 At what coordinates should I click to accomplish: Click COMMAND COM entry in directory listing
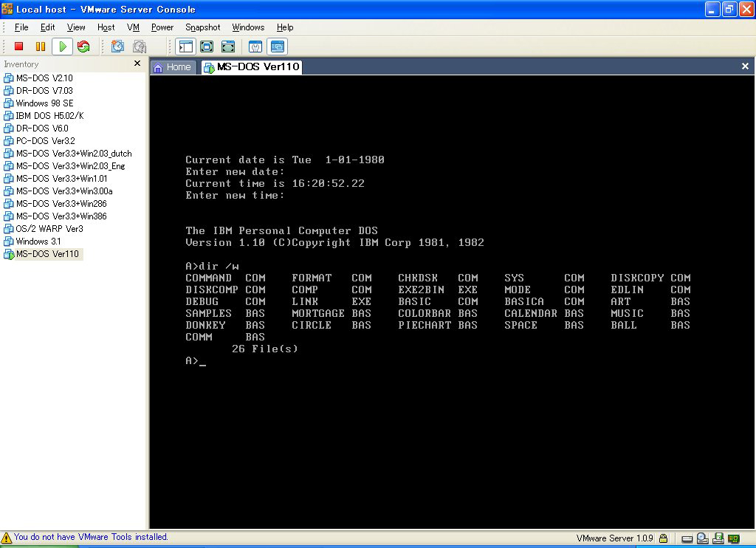click(225, 278)
